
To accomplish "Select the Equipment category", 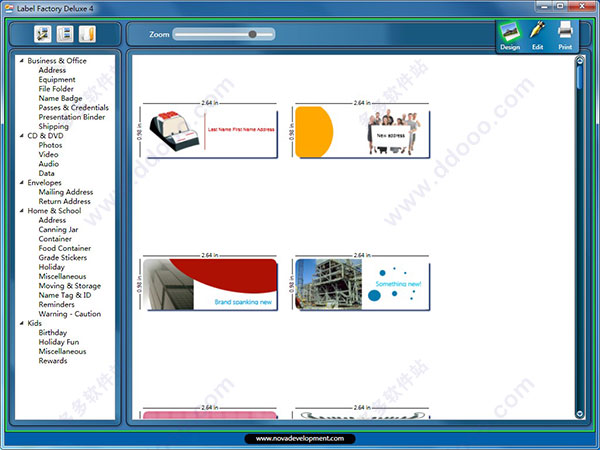I will coord(57,80).
